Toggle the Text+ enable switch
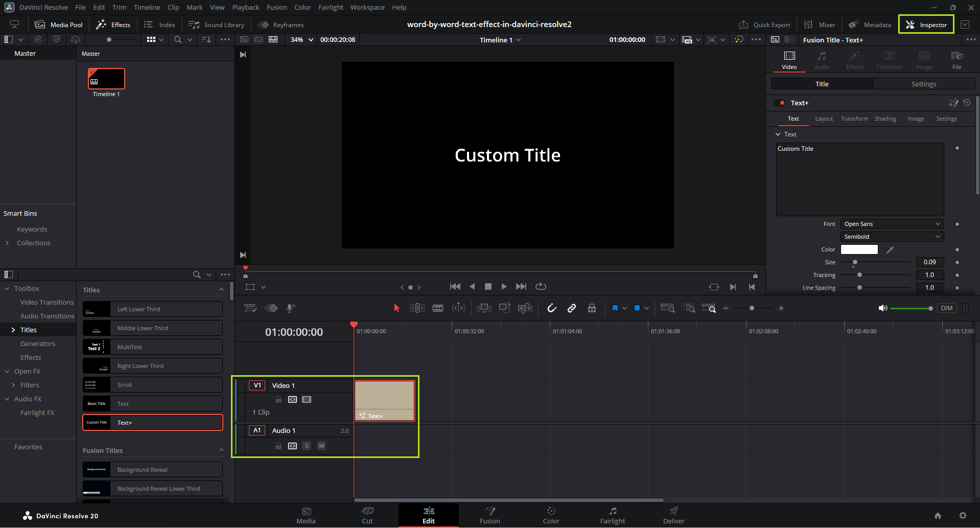The height and width of the screenshot is (528, 980). tap(780, 103)
